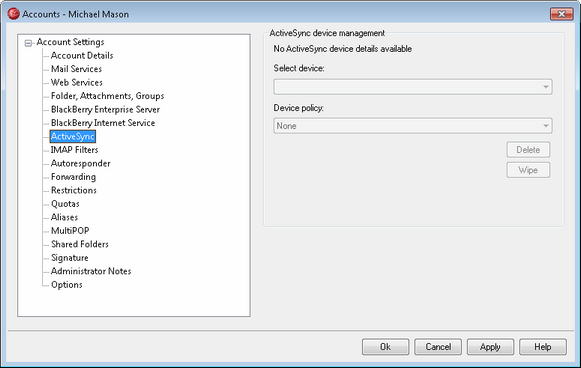Open the Forwarding settings page
581x368 pixels.
[x=73, y=177]
